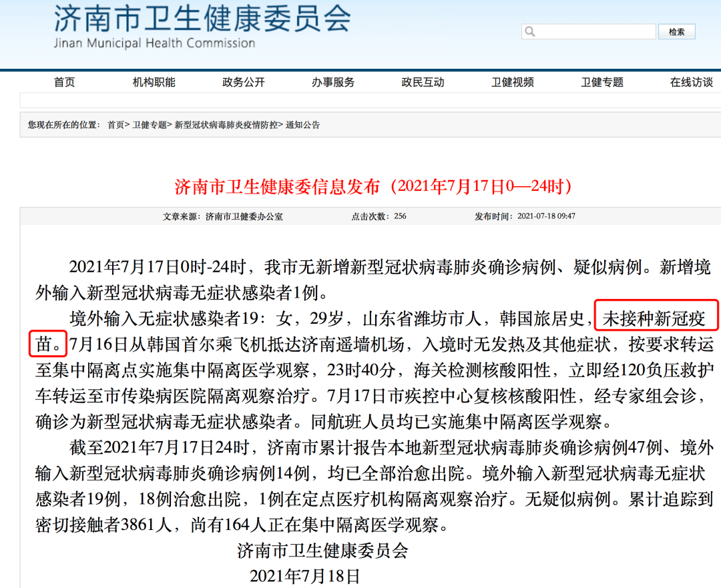The width and height of the screenshot is (721, 588).
Task: Open the 卫健视频 navigation menu item
Action: point(511,81)
